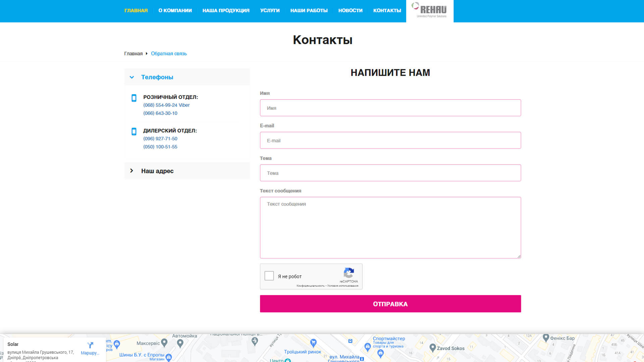Image resolution: width=644 pixels, height=362 pixels.
Task: Check the Я не робот checkbox
Action: tap(269, 276)
